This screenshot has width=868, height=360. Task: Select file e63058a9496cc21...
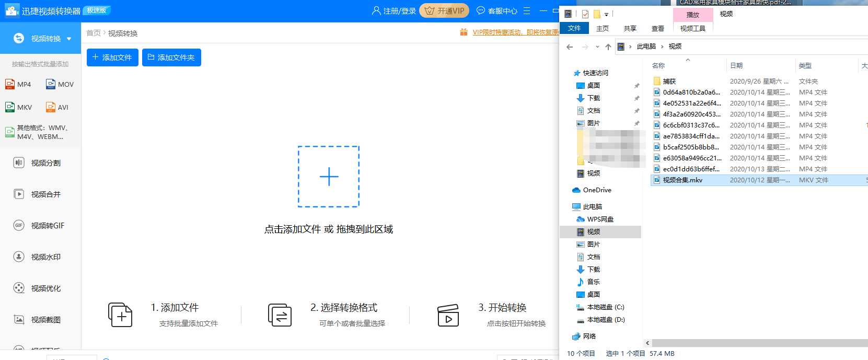[692, 158]
